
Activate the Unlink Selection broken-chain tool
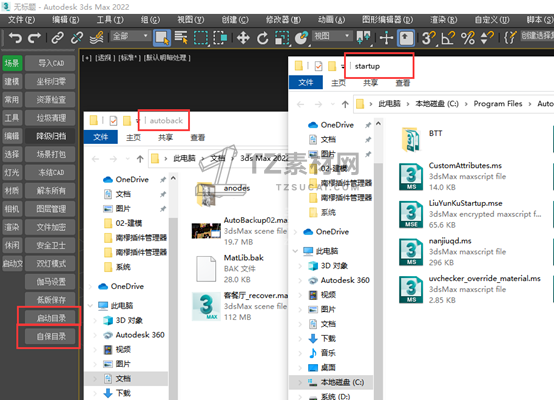pyautogui.click(x=77, y=37)
